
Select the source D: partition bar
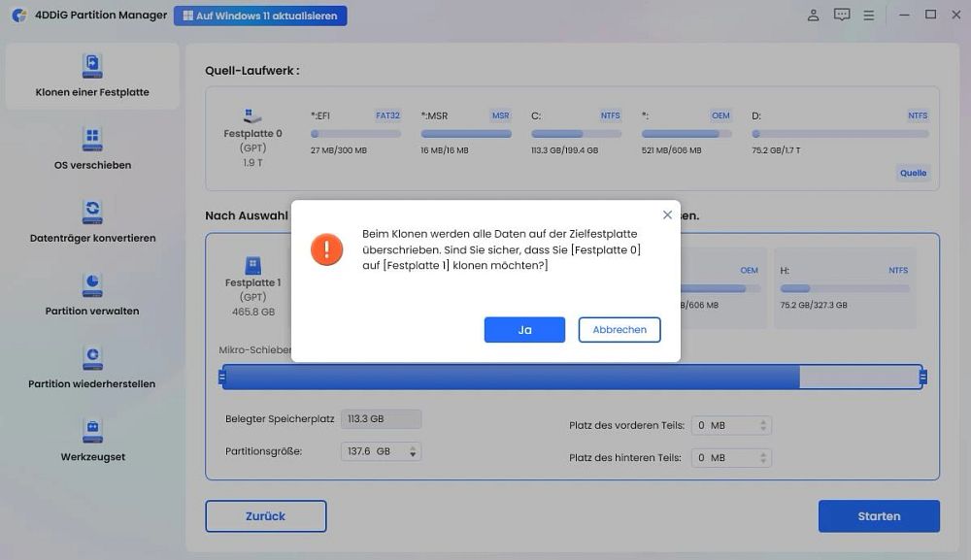(840, 134)
